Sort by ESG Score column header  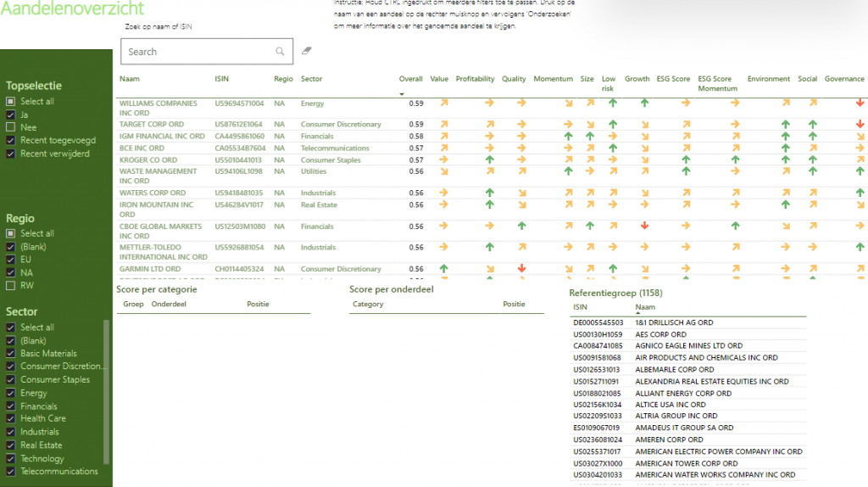click(673, 79)
